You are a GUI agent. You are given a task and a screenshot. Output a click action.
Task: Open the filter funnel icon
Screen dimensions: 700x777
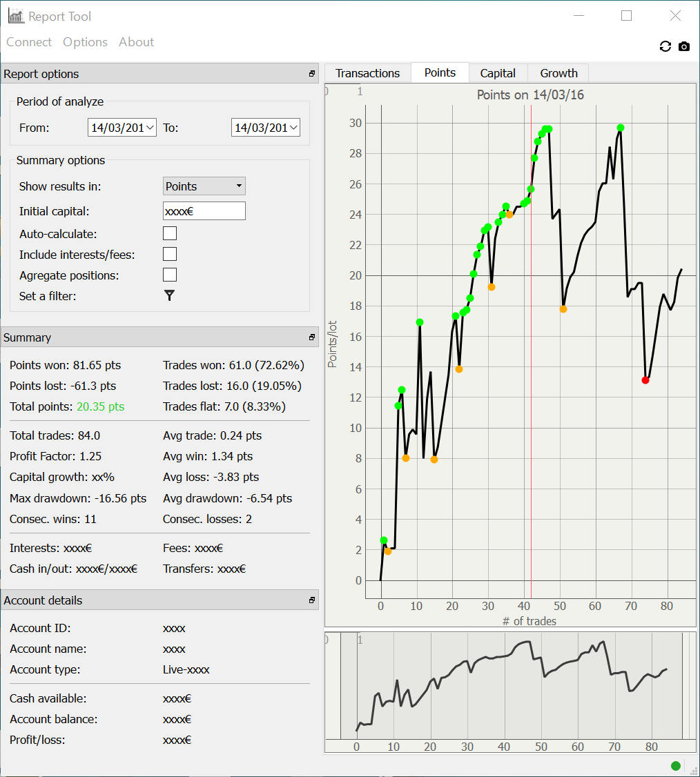(170, 296)
